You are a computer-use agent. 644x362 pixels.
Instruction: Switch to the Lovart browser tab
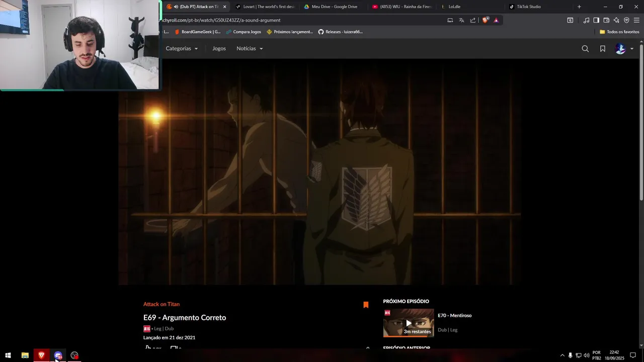[x=265, y=7]
